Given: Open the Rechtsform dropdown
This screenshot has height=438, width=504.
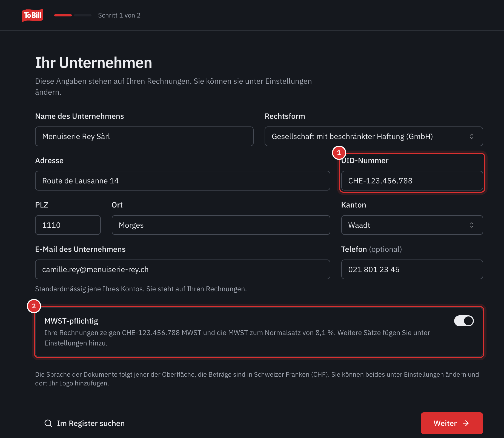Looking at the screenshot, I should tap(374, 136).
